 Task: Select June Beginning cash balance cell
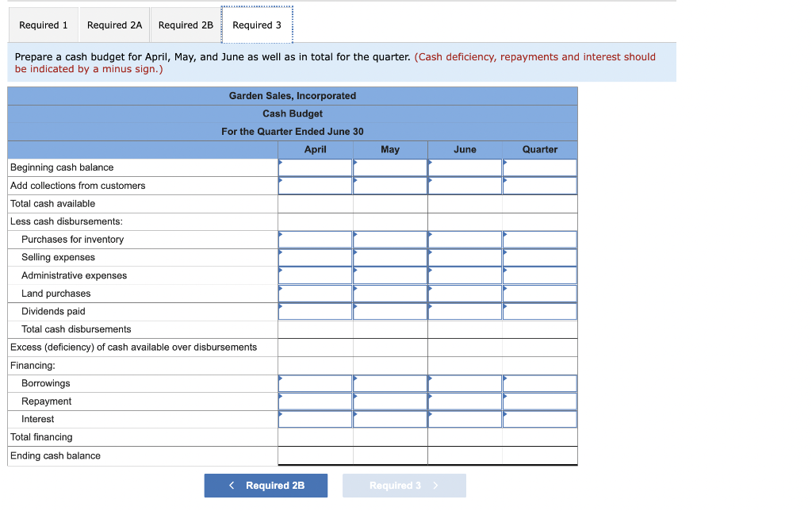click(465, 167)
